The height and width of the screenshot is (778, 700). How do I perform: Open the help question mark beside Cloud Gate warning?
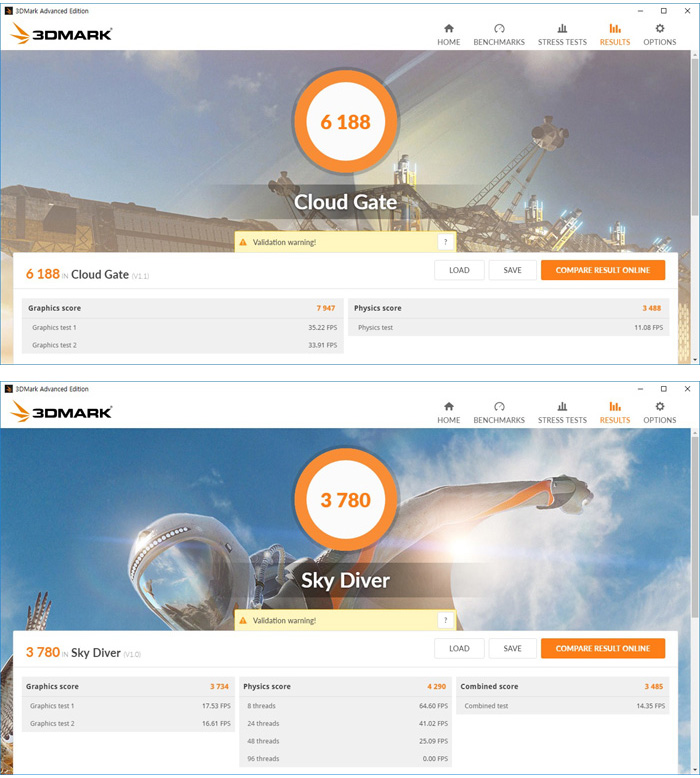coord(445,242)
